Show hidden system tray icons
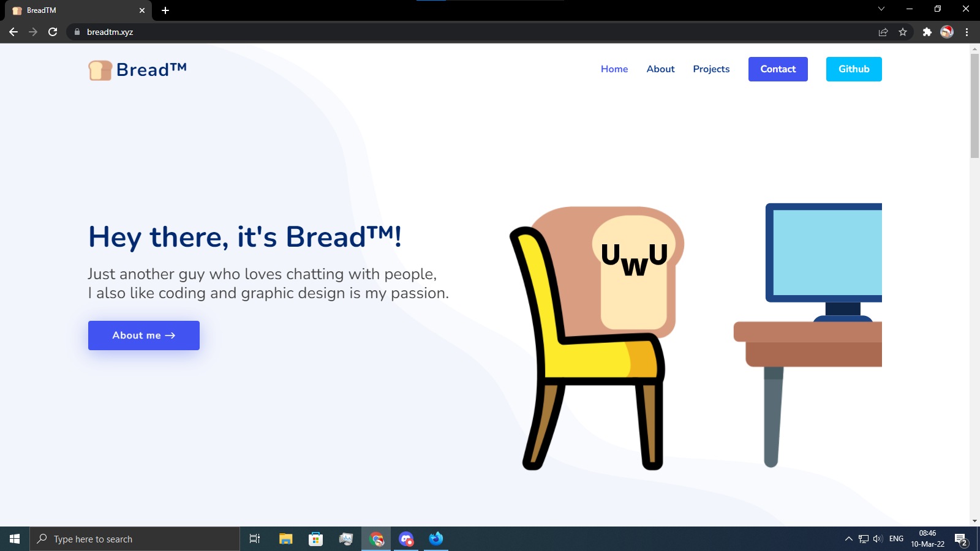This screenshot has height=551, width=980. point(848,539)
